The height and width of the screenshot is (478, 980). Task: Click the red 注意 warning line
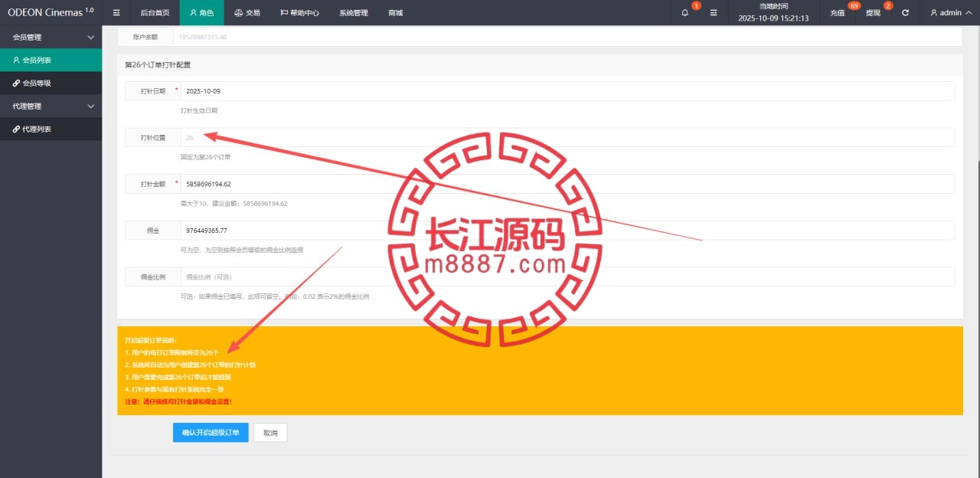[x=178, y=401]
